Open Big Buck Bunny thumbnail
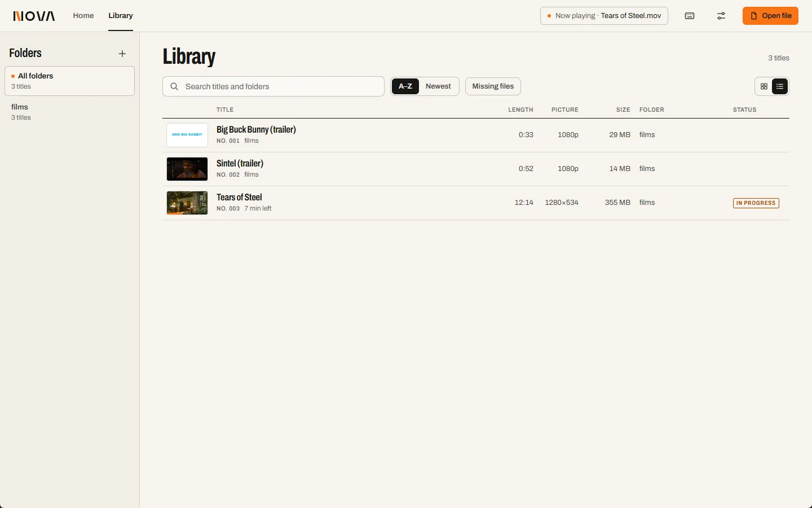 187,135
